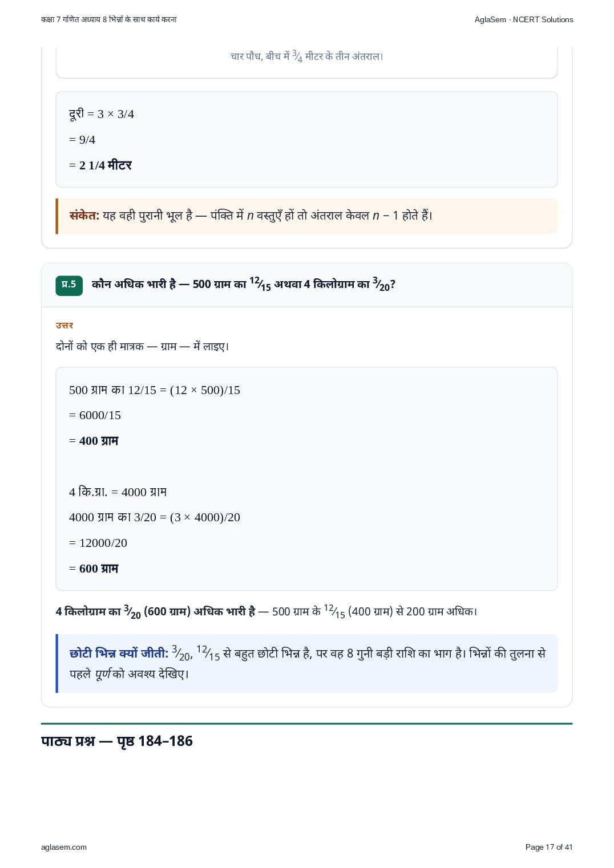Click the question 5 title text

244,284
